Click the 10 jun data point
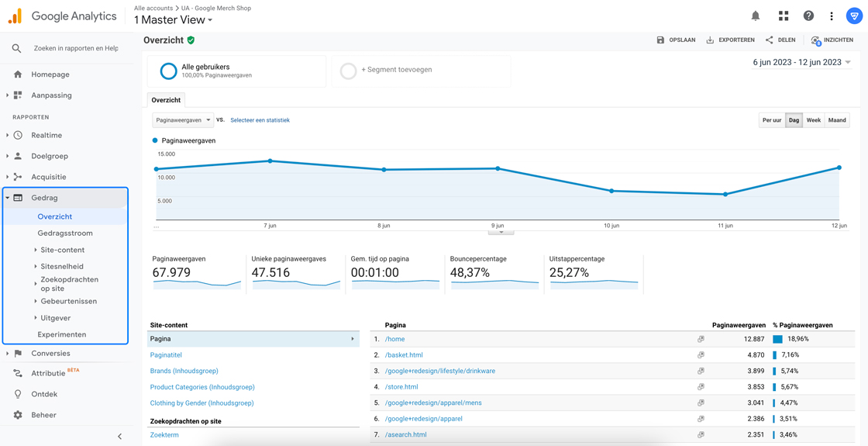The width and height of the screenshot is (868, 446). point(611,191)
